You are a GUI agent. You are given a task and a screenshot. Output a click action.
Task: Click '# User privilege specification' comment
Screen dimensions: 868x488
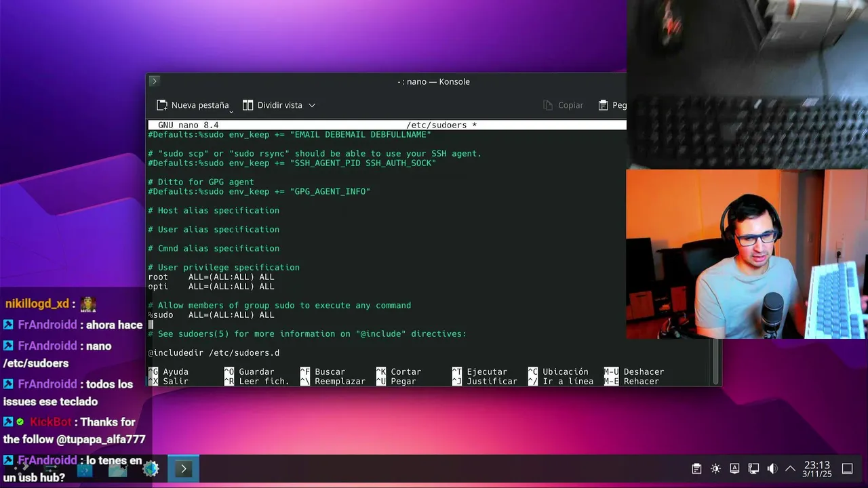224,268
